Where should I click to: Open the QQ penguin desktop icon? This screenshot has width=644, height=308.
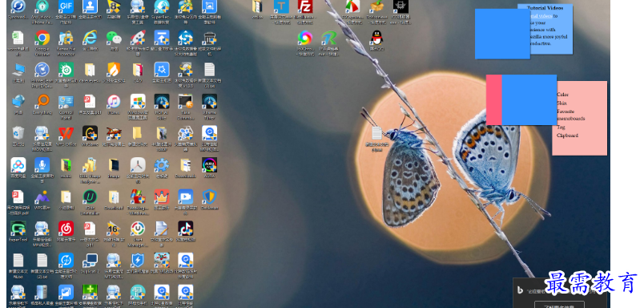click(376, 38)
